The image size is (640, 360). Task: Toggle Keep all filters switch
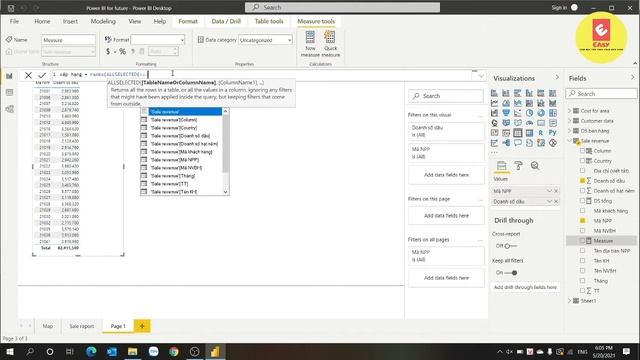tap(511, 273)
